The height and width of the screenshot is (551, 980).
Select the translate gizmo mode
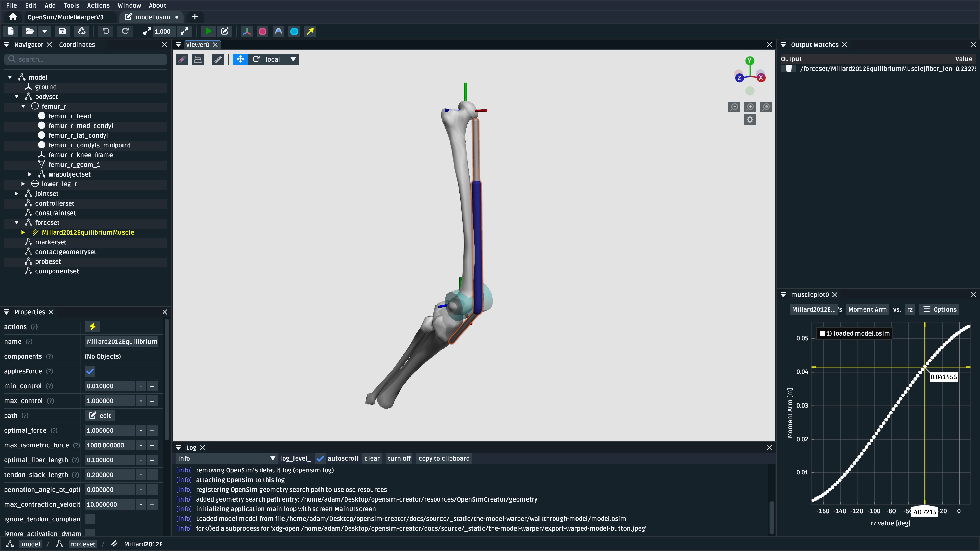(x=240, y=59)
